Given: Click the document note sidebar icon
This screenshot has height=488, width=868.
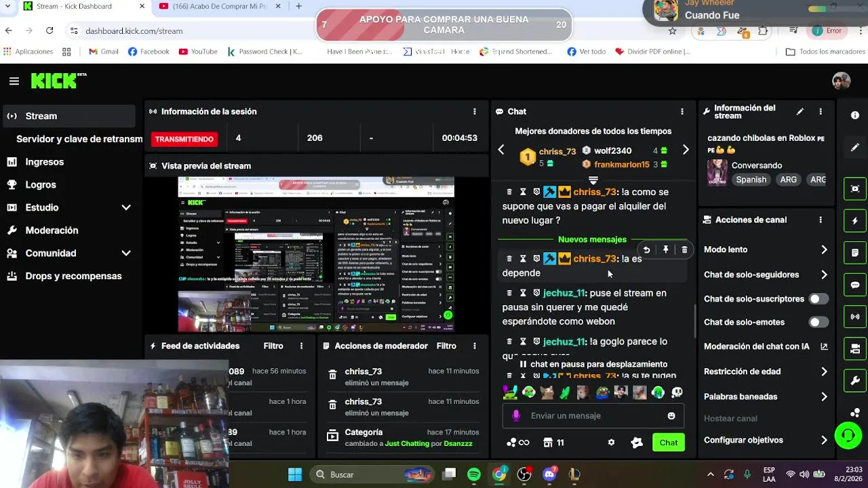Looking at the screenshot, I should coord(855,253).
